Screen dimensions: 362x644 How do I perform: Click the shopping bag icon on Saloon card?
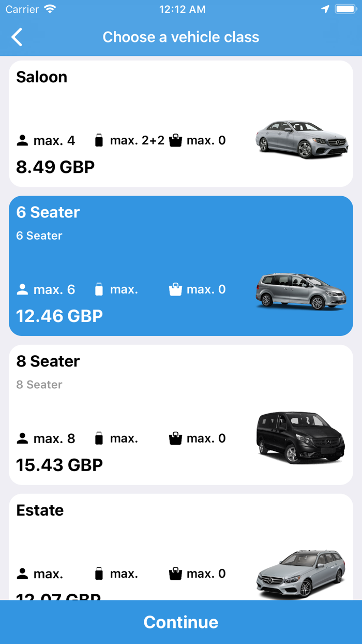[x=176, y=140]
